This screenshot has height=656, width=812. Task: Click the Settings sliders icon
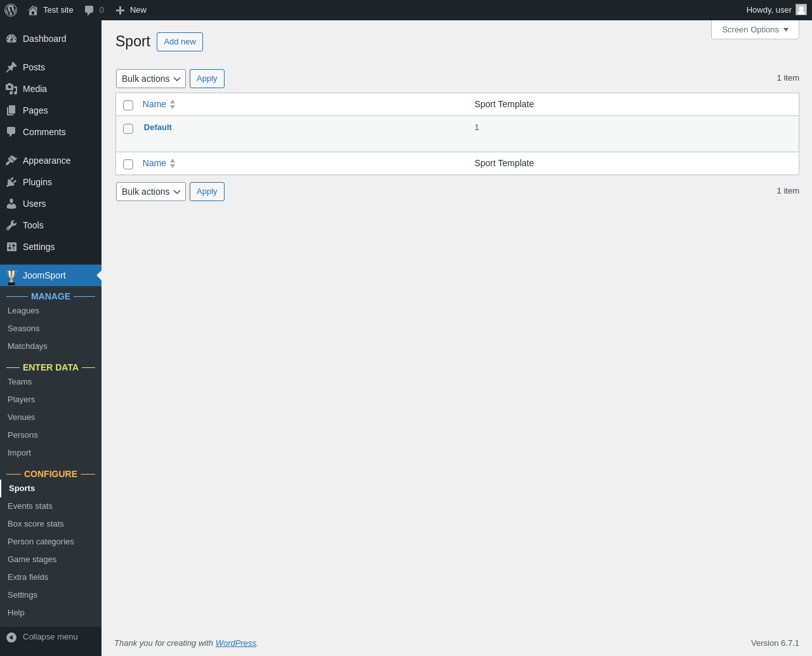pyautogui.click(x=11, y=247)
